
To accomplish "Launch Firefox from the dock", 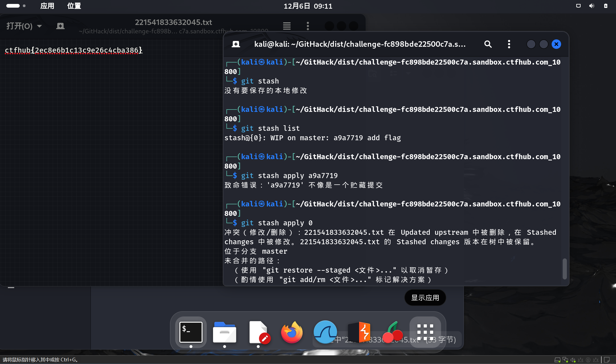I will tap(292, 332).
